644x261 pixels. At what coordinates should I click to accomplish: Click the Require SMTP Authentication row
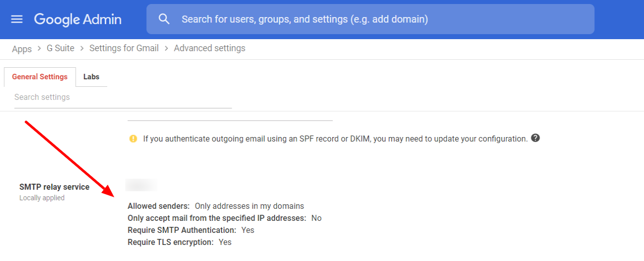pyautogui.click(x=191, y=230)
